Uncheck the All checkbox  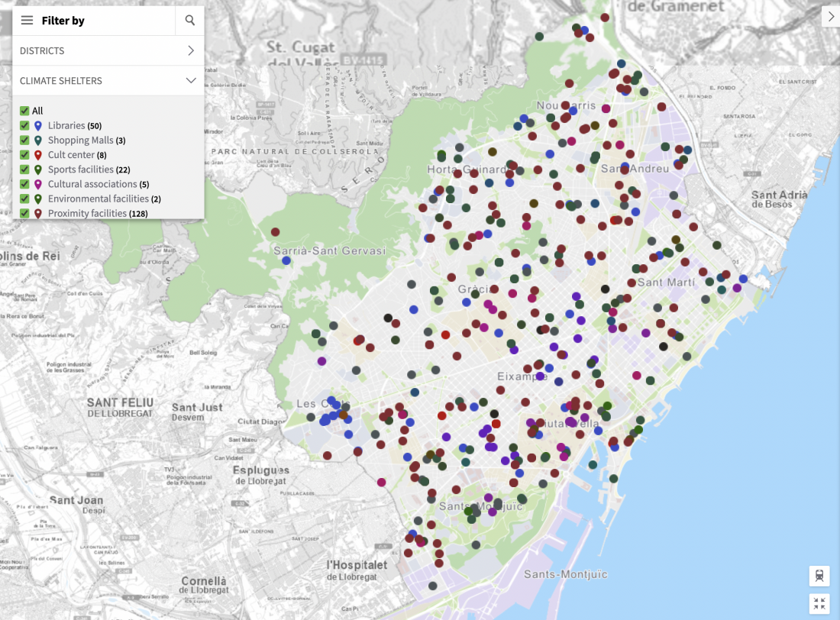point(24,111)
